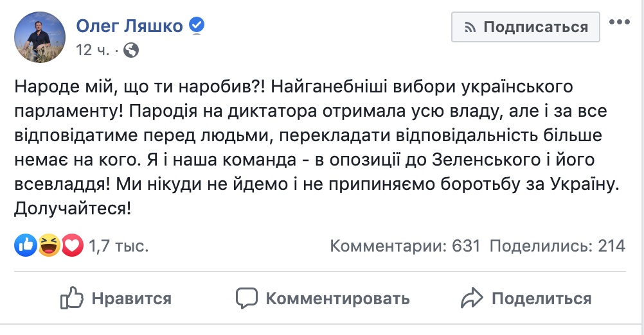Click the laughing Haha reaction emoji

click(49, 245)
